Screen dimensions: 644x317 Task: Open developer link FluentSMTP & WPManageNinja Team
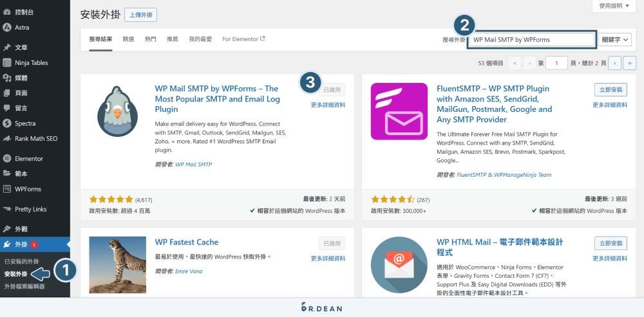(504, 175)
